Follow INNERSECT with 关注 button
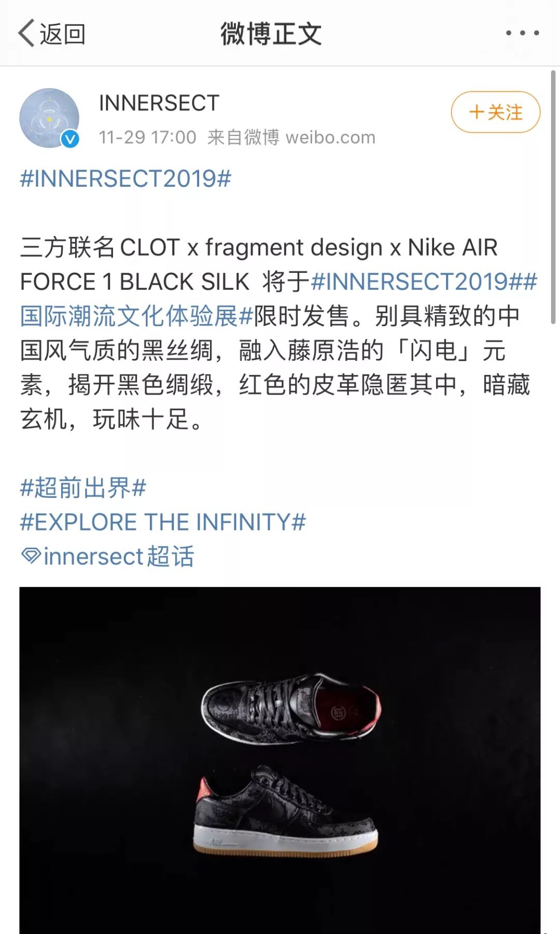This screenshot has width=560, height=934. click(x=496, y=112)
